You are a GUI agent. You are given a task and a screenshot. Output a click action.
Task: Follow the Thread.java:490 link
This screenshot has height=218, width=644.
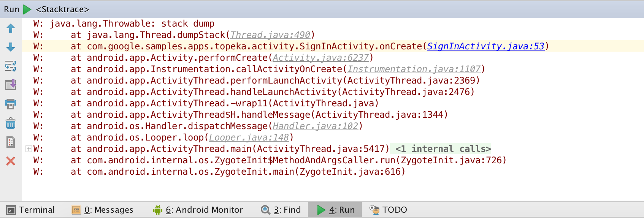[x=270, y=35]
